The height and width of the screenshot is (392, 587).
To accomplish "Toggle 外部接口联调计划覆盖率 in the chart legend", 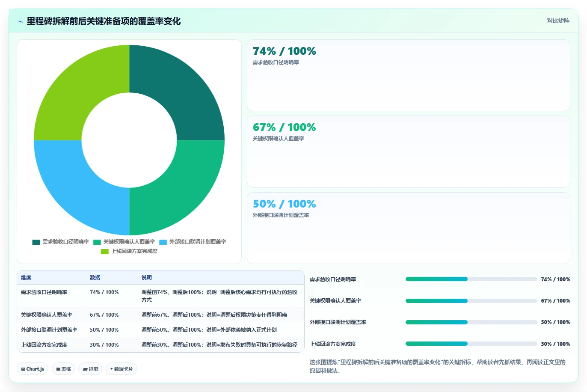I will [x=193, y=242].
